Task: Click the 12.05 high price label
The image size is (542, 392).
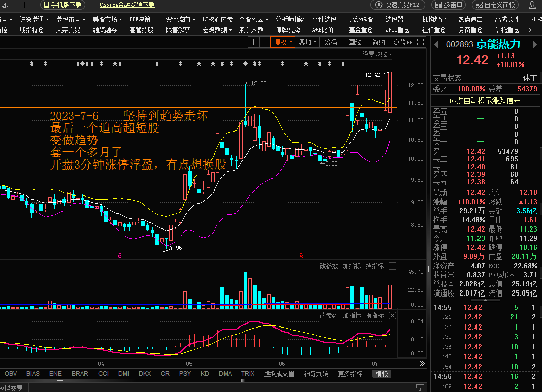Action: pos(259,83)
